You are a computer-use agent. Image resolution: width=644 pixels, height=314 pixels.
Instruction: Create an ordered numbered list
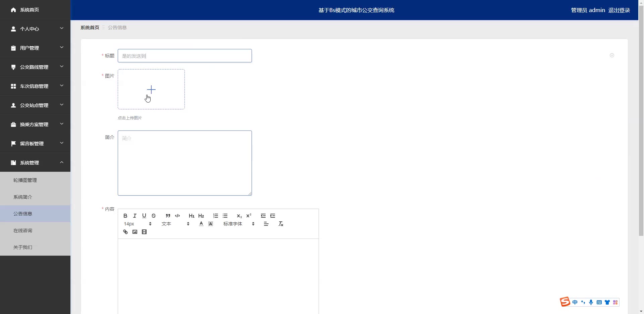coord(215,216)
